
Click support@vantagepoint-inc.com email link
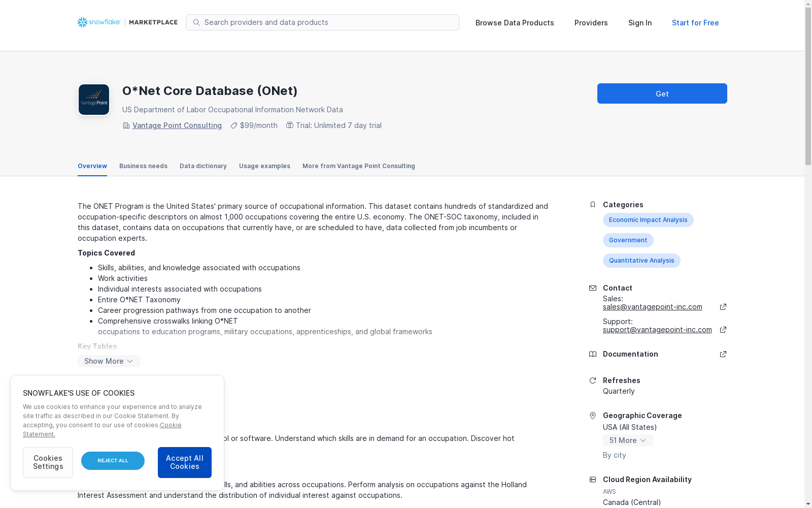pos(657,330)
